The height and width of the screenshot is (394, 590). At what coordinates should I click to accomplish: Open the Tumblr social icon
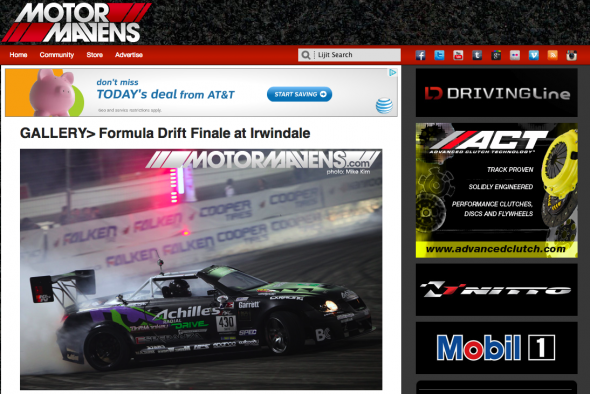[477, 55]
